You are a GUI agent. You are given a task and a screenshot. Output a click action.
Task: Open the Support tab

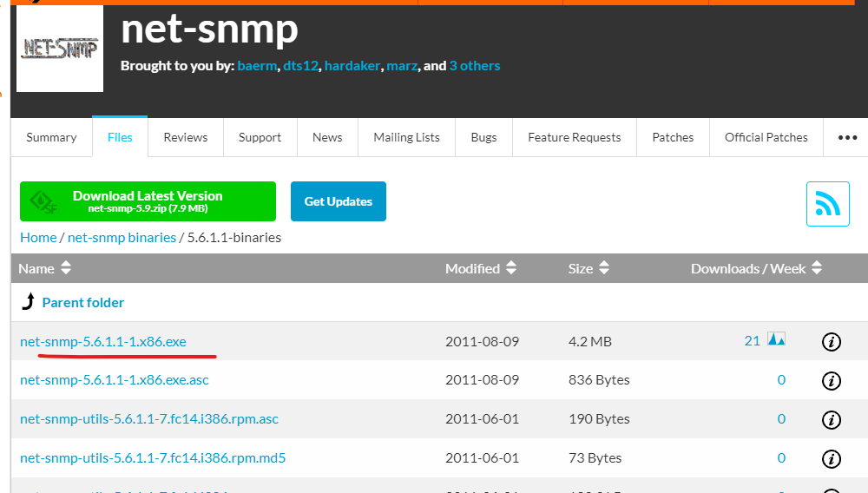click(x=260, y=137)
